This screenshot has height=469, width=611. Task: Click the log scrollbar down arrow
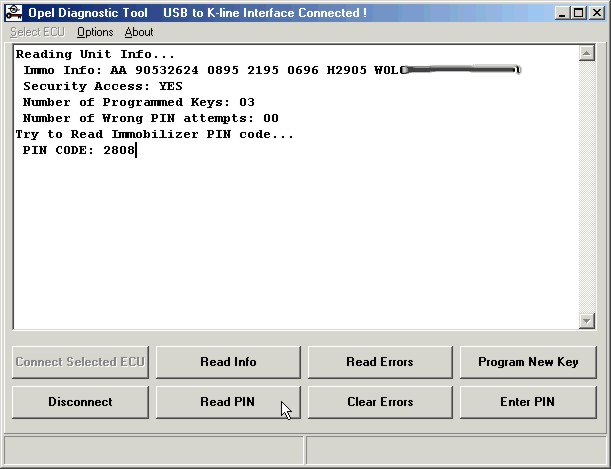point(586,321)
